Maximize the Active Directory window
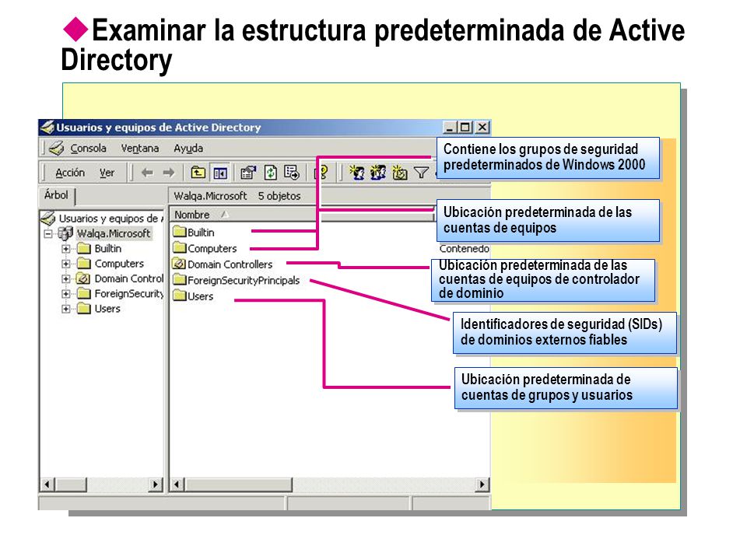Viewport: 747px width, 560px height. click(465, 127)
